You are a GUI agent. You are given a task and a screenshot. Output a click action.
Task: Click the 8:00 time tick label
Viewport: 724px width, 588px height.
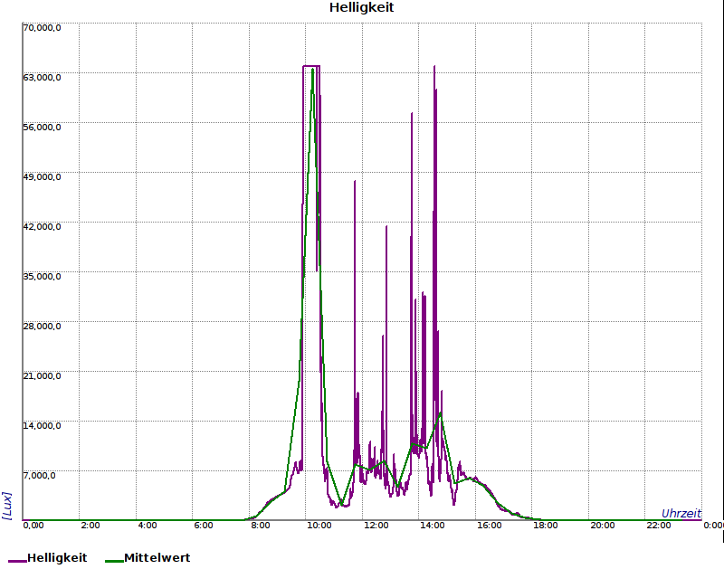(261, 526)
